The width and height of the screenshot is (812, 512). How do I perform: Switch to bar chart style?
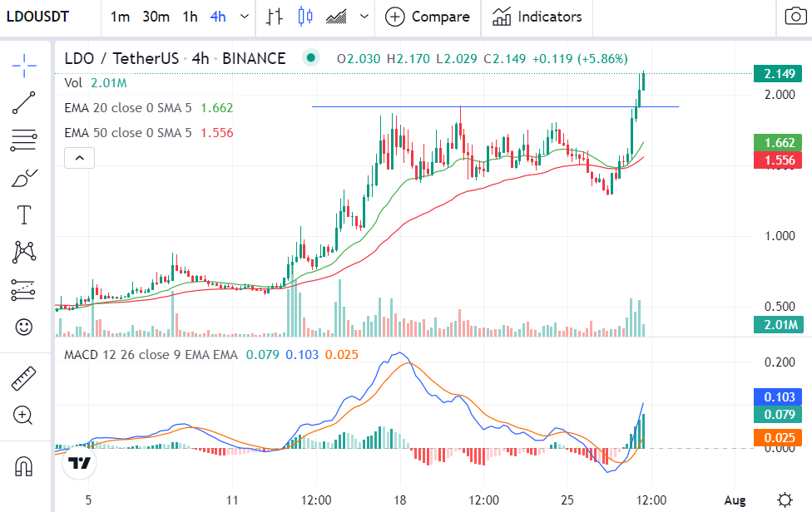tap(275, 17)
